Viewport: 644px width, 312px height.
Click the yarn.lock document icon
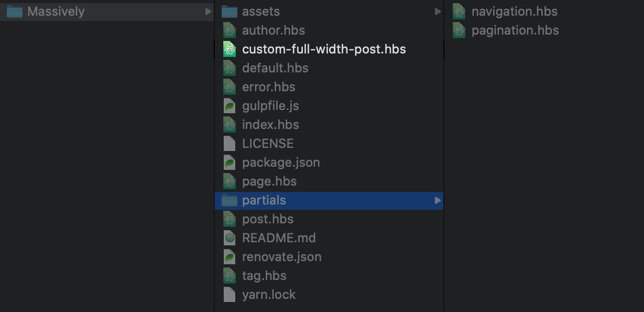click(229, 295)
